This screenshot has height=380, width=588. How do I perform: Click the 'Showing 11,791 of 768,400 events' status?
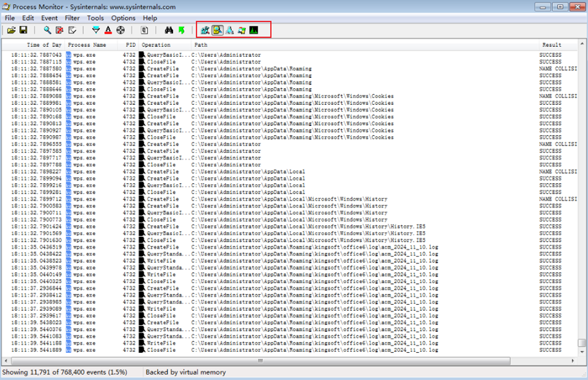click(65, 372)
